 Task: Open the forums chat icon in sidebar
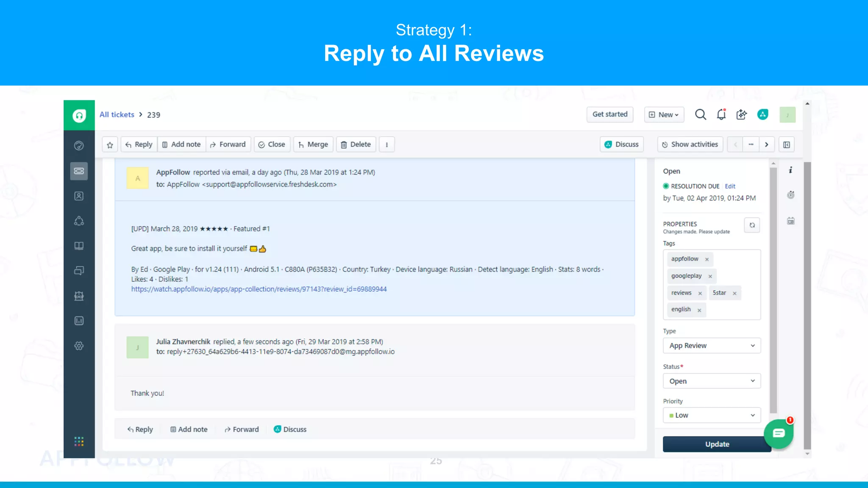tap(79, 271)
